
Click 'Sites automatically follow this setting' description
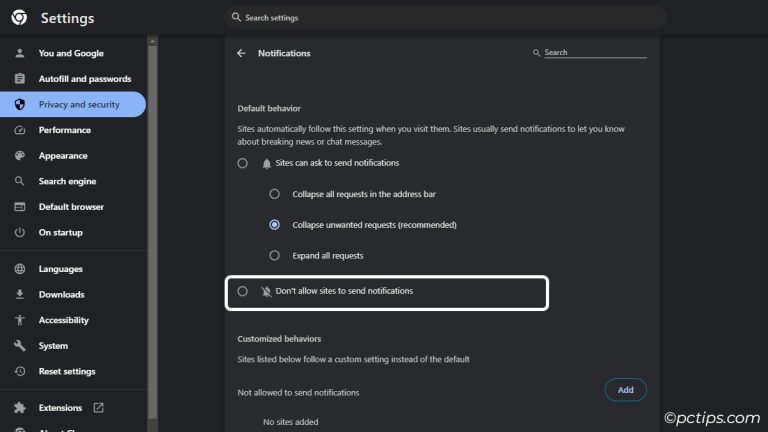pyautogui.click(x=431, y=135)
